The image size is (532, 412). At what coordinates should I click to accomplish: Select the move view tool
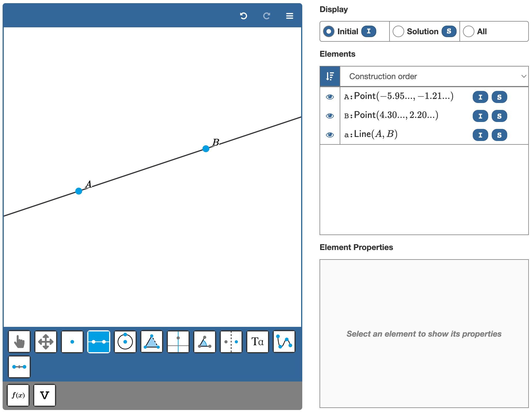click(46, 342)
